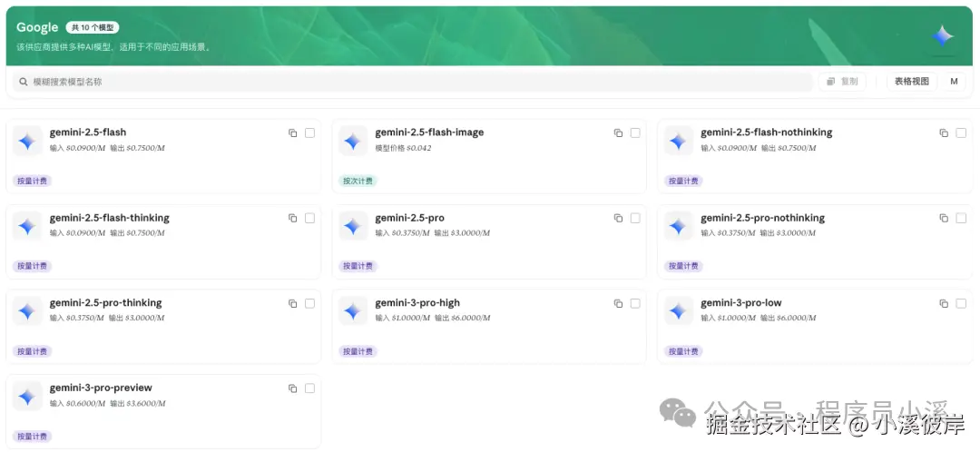Copy the gemini-2.5-flash-thinking model name
Screen dimensions: 980x452
coord(292,218)
